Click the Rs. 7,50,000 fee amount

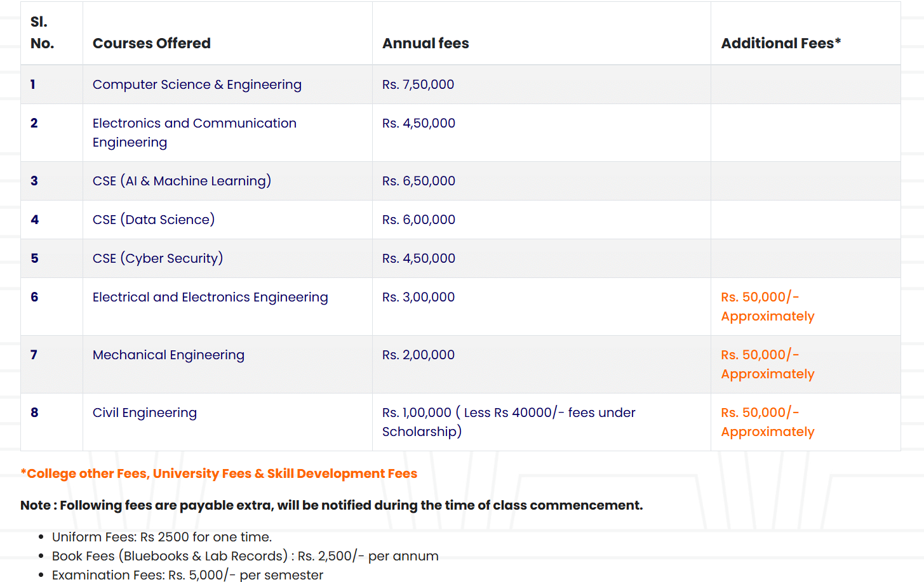click(418, 84)
